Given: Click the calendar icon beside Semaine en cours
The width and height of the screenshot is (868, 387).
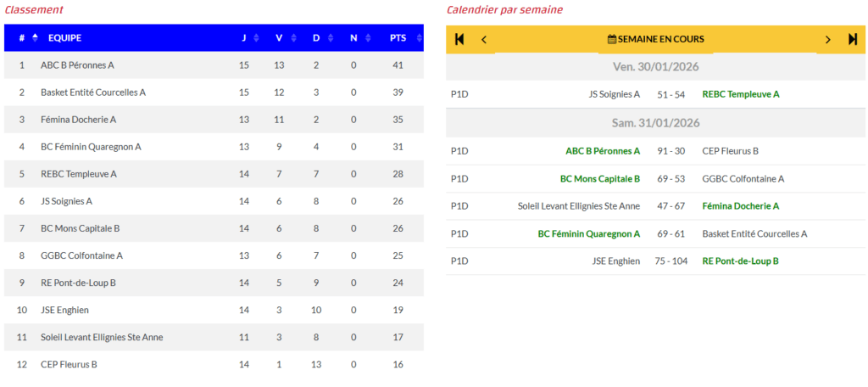Looking at the screenshot, I should pyautogui.click(x=612, y=39).
